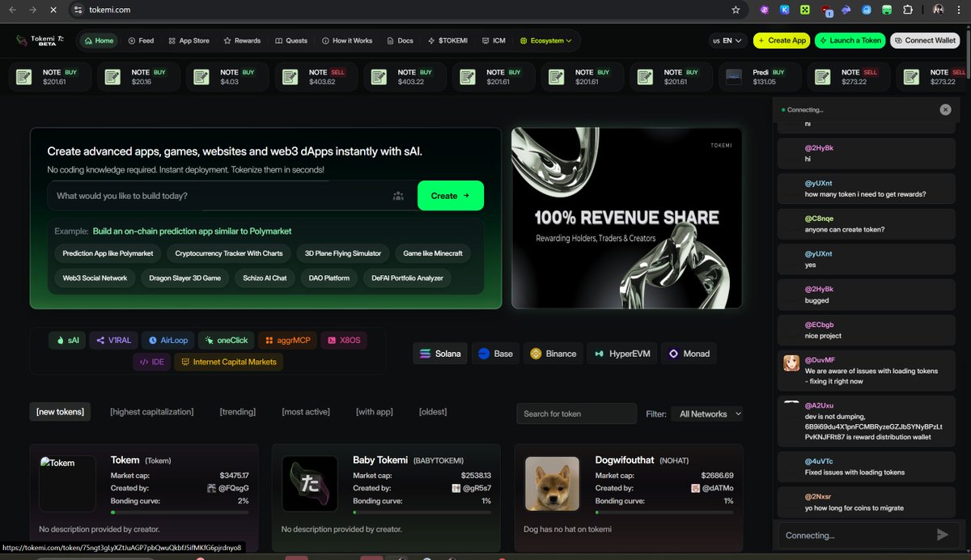Screen dimensions: 971x560
Task: Select the Monad network
Action: click(x=689, y=354)
